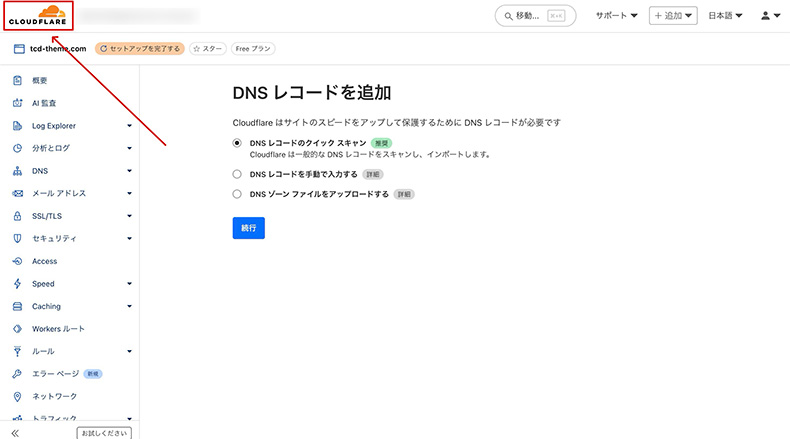Click the ネットワーク location pin icon
Viewport: 790px width, 439px height.
(x=18, y=397)
